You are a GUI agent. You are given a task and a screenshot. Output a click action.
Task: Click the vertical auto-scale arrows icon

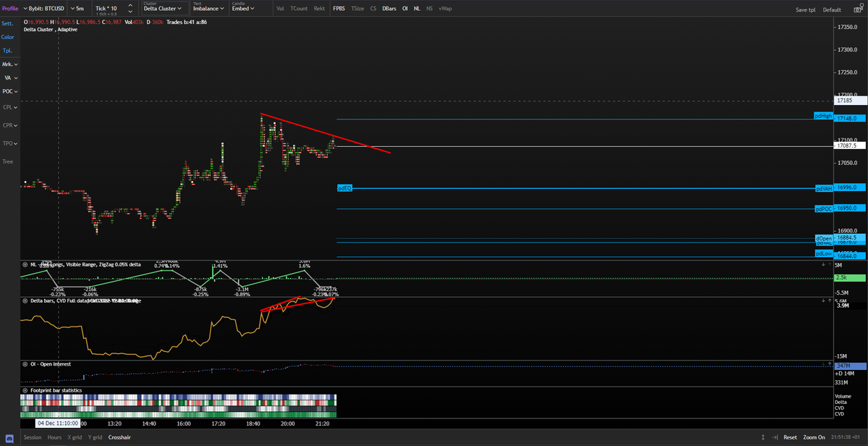(762, 437)
